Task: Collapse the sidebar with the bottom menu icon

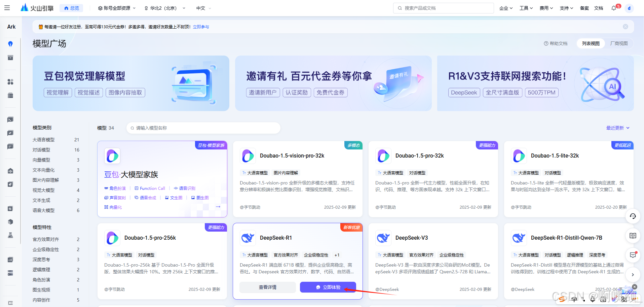Action: pyautogui.click(x=10, y=303)
